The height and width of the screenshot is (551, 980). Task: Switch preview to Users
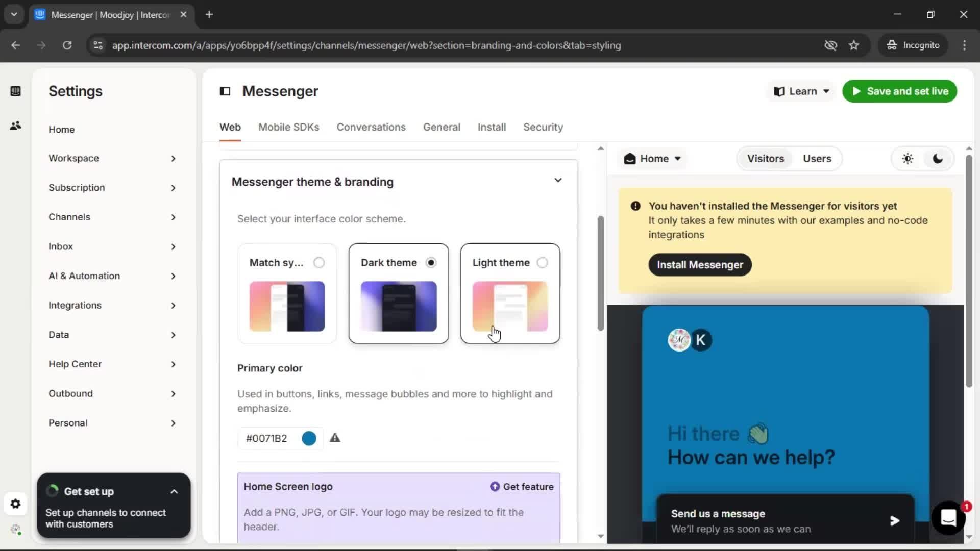[x=817, y=159]
